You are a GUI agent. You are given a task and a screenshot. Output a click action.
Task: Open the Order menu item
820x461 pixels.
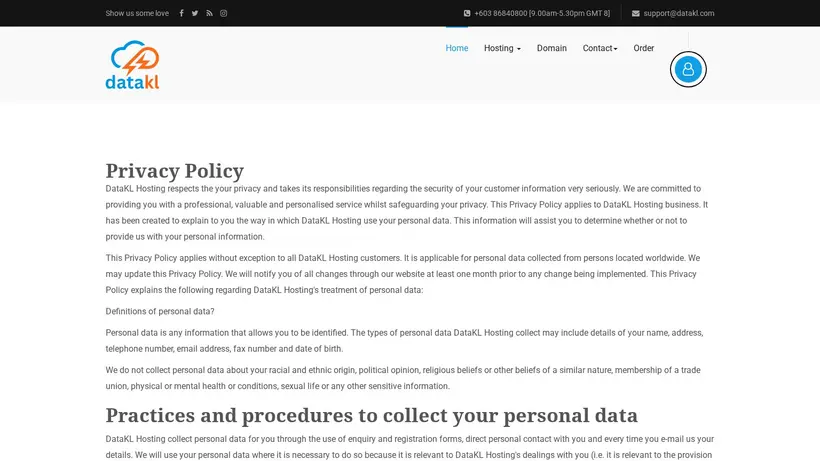tap(644, 48)
